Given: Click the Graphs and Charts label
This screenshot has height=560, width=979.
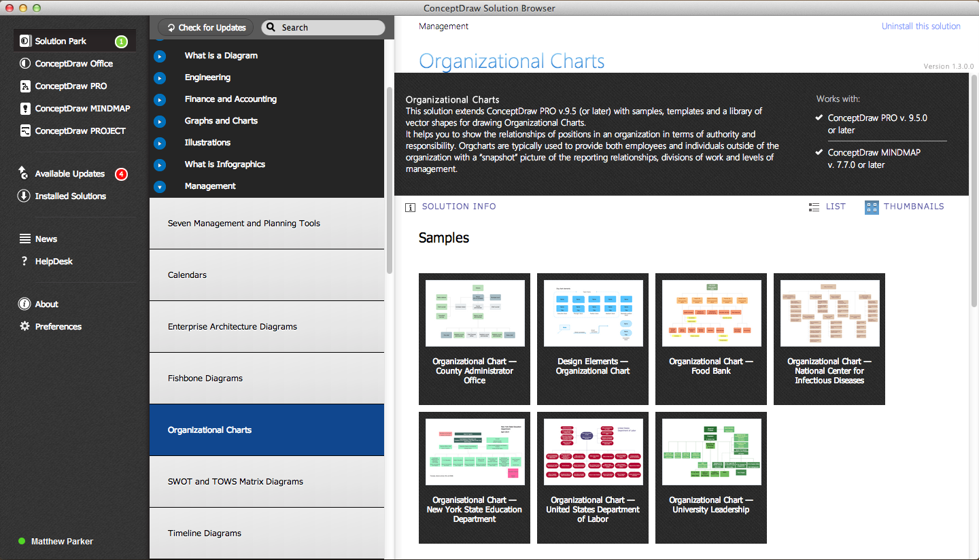Looking at the screenshot, I should click(x=221, y=121).
